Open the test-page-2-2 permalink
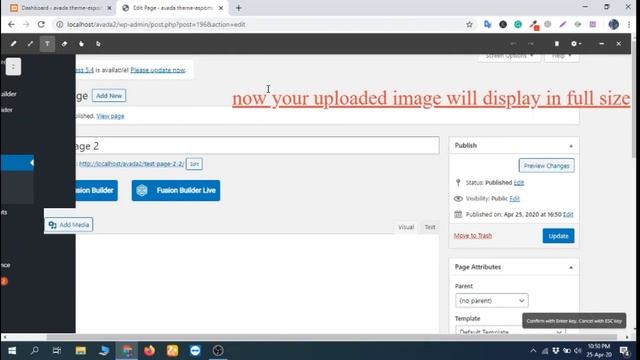The image size is (640, 360). (x=131, y=164)
